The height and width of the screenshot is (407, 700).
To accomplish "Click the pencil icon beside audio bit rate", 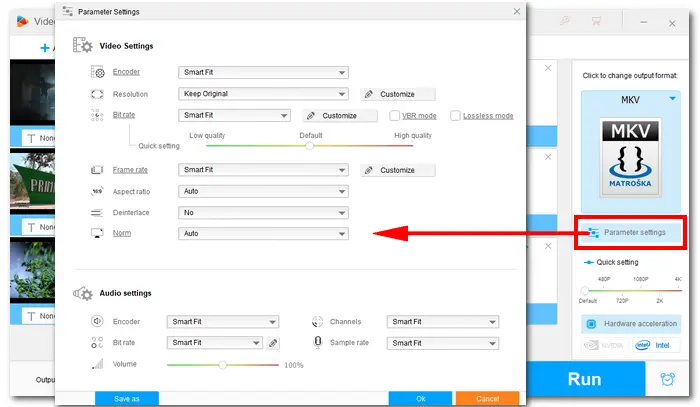I will click(x=273, y=343).
